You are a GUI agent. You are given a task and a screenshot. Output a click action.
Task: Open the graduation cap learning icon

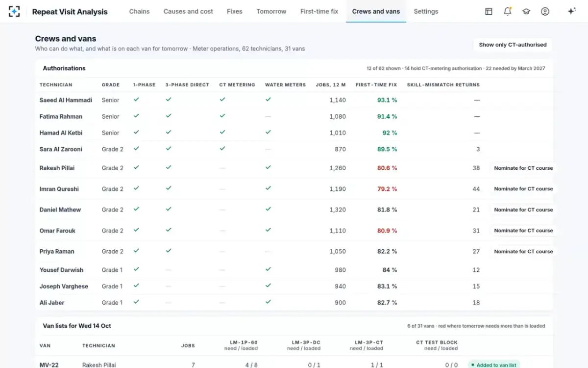click(x=526, y=11)
